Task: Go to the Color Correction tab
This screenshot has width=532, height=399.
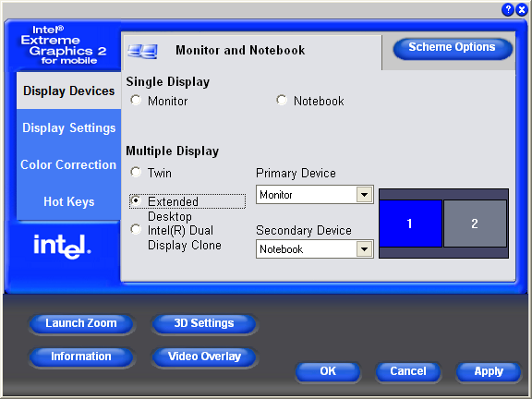Action: pyautogui.click(x=68, y=164)
